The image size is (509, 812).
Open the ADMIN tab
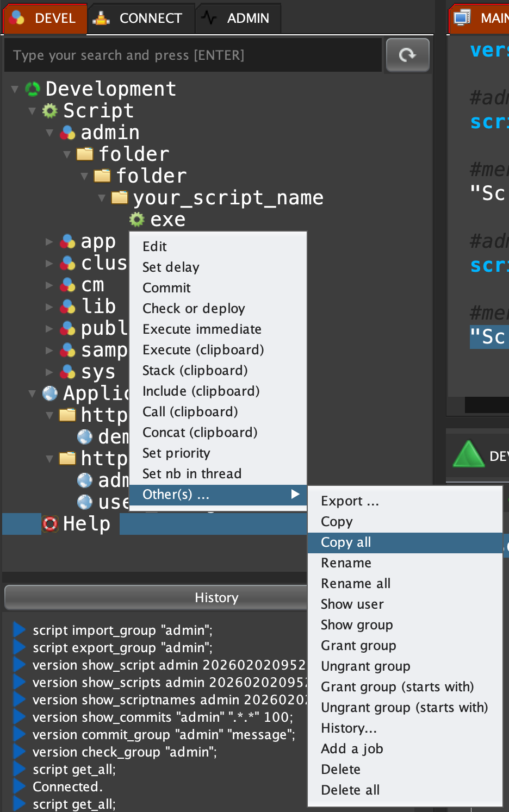[238, 18]
